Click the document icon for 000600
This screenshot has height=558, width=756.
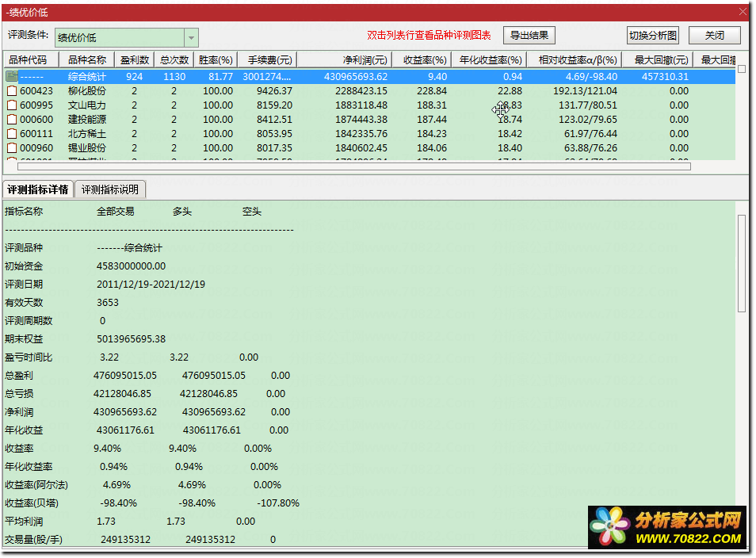tap(12, 119)
